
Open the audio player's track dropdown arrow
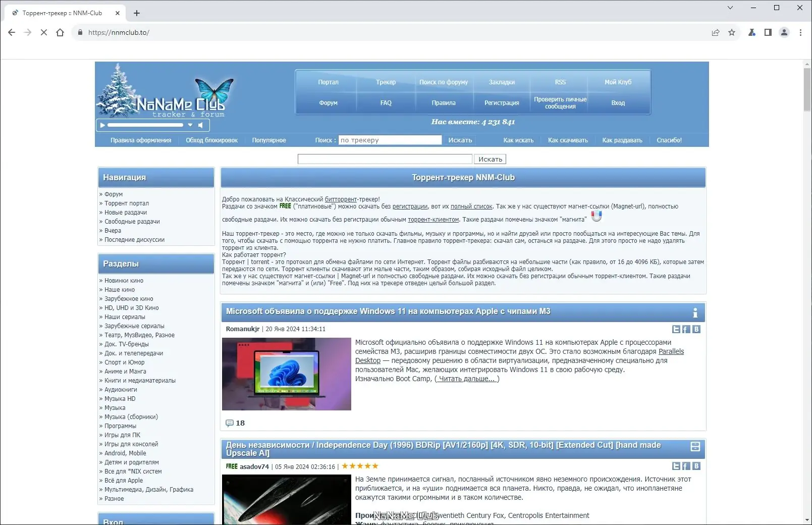tap(191, 125)
